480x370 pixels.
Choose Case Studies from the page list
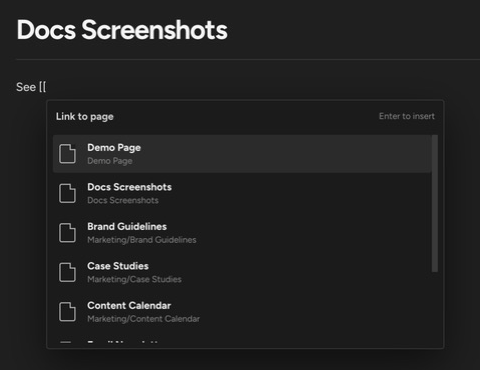(242, 272)
